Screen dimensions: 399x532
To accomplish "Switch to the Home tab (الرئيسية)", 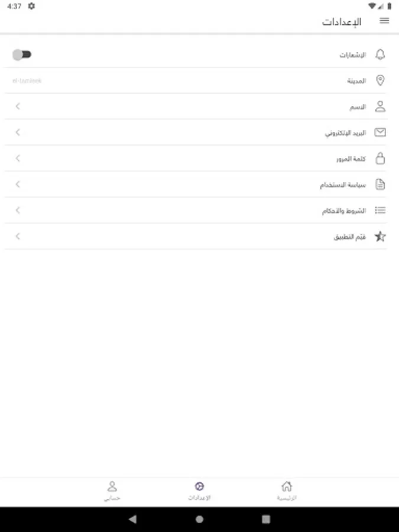I will pyautogui.click(x=287, y=491).
